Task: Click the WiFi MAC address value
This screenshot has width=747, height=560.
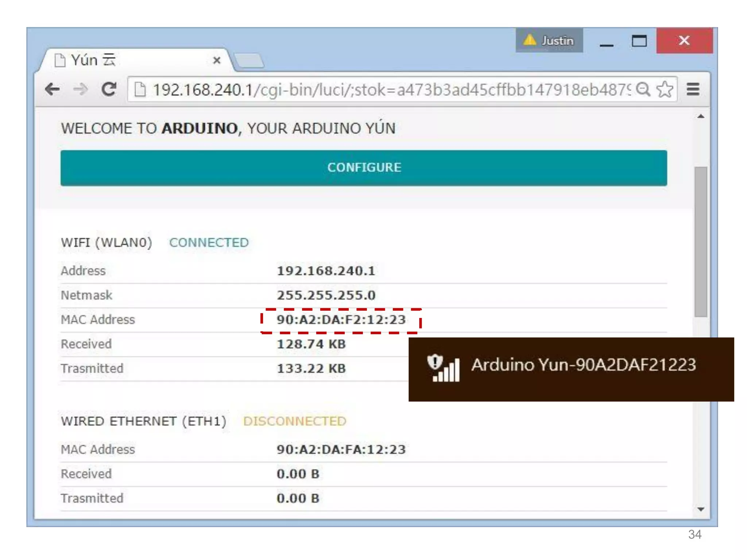Action: tap(341, 320)
